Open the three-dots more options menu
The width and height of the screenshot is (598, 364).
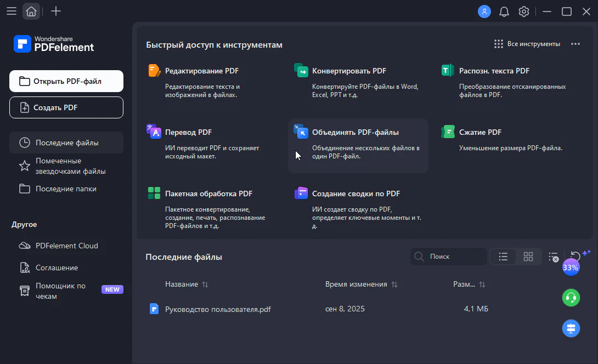[x=575, y=44]
